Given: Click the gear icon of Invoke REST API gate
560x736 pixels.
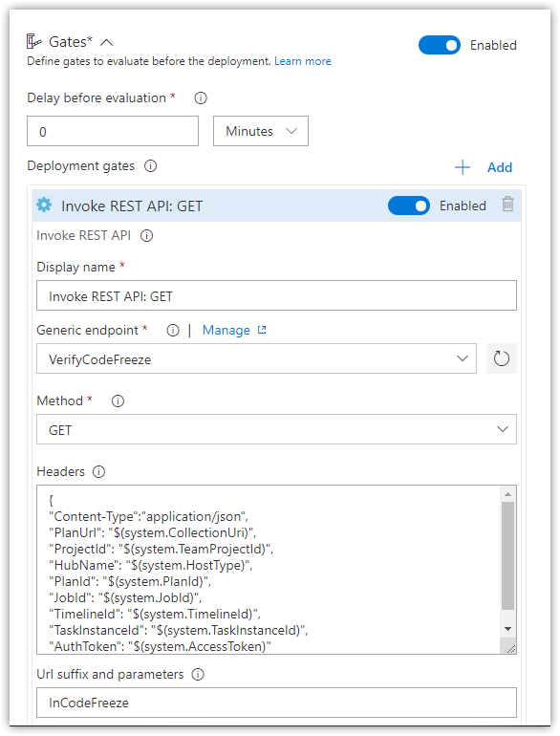Looking at the screenshot, I should coord(44,206).
